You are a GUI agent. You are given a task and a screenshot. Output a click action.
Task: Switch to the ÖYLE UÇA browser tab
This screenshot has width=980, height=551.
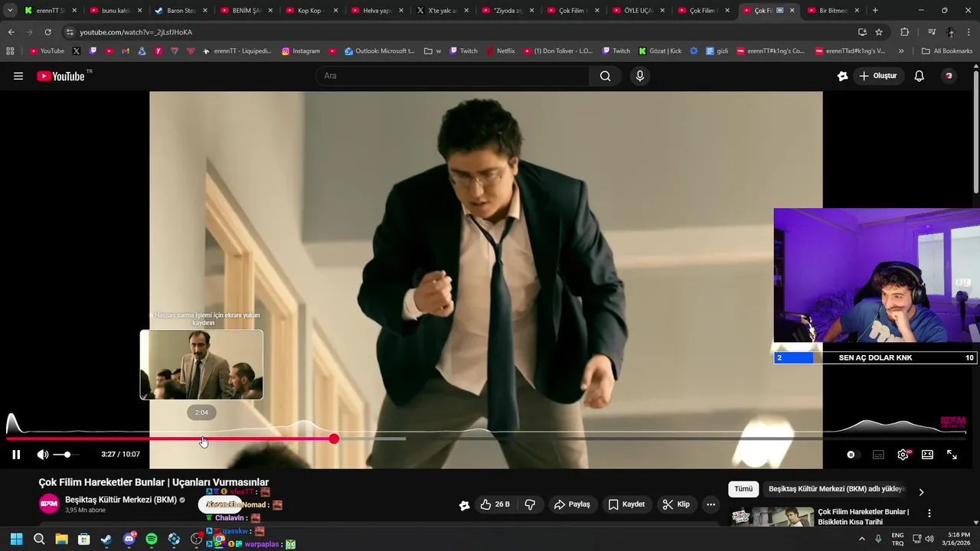tap(637, 11)
